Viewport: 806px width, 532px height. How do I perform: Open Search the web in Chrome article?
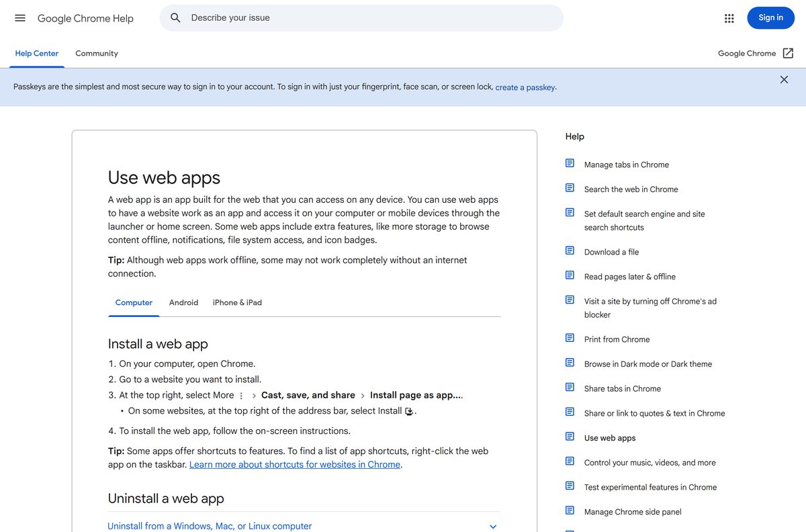[x=631, y=189]
